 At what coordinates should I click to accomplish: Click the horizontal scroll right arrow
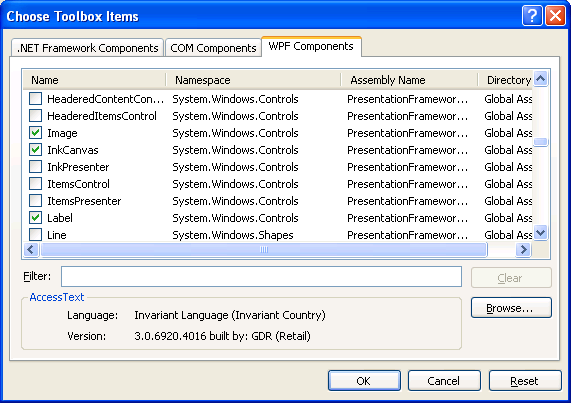523,250
